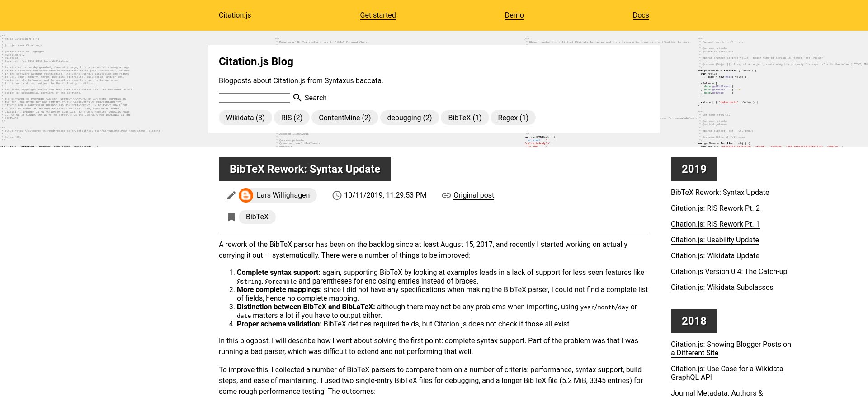Open Citation.js: Wikidata Subclasses post
868x397 pixels.
click(x=722, y=288)
